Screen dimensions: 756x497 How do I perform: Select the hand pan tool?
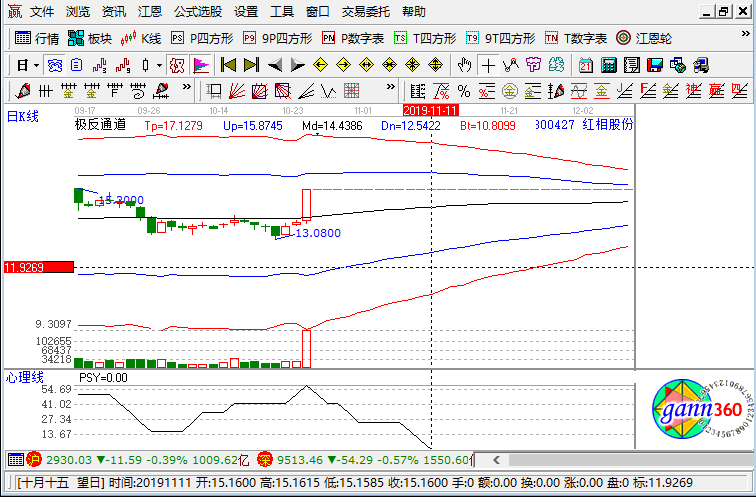tap(464, 65)
